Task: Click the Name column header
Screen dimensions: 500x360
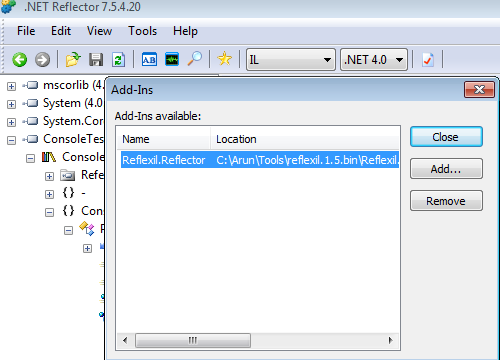Action: click(x=164, y=139)
